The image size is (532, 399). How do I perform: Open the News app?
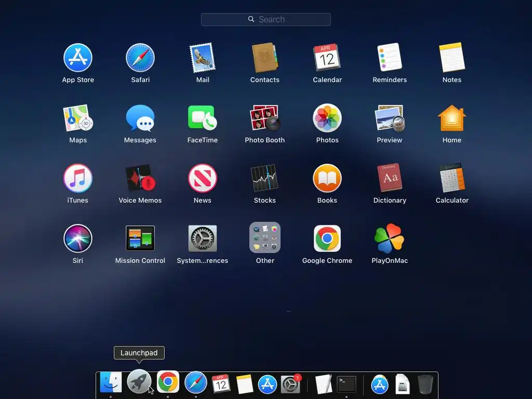[203, 178]
